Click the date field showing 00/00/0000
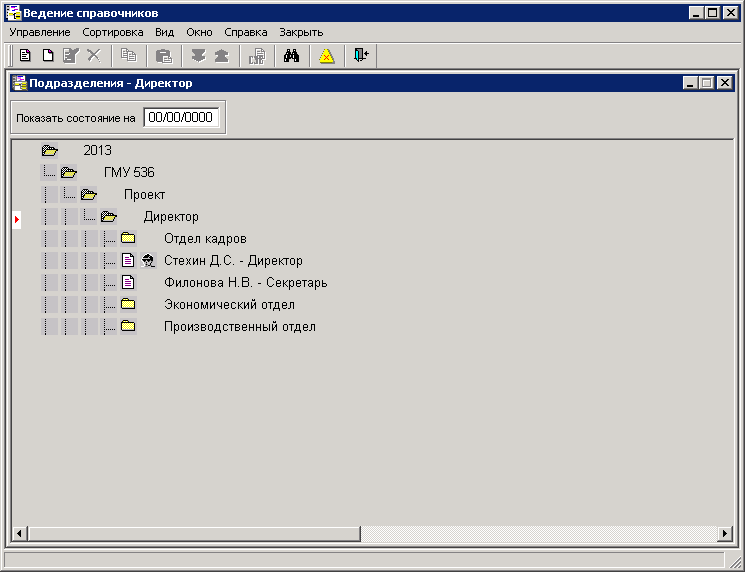The height and width of the screenshot is (572, 745). coord(181,117)
